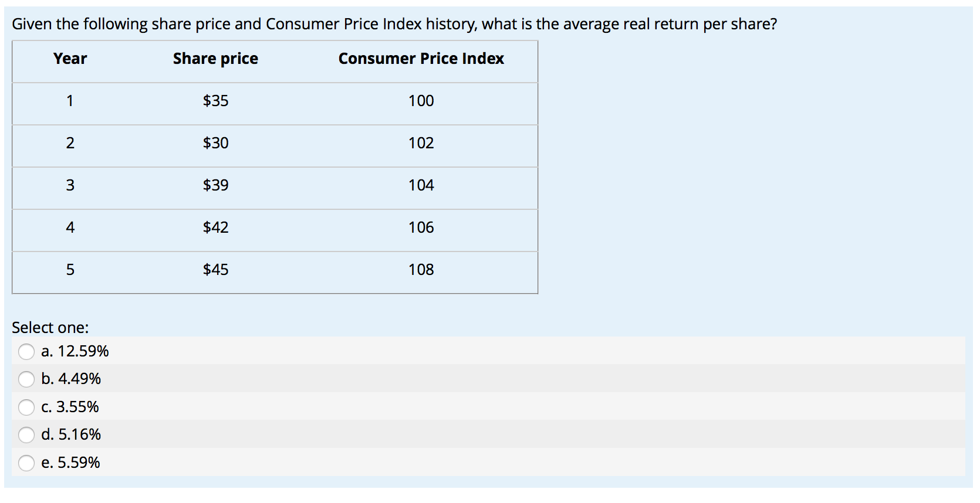Click the Consumer Price Index column header
This screenshot has width=980, height=503.
pos(421,58)
